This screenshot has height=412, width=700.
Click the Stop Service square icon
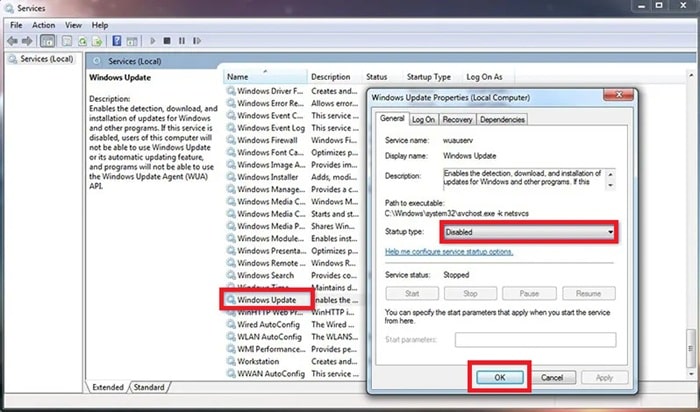pyautogui.click(x=167, y=41)
